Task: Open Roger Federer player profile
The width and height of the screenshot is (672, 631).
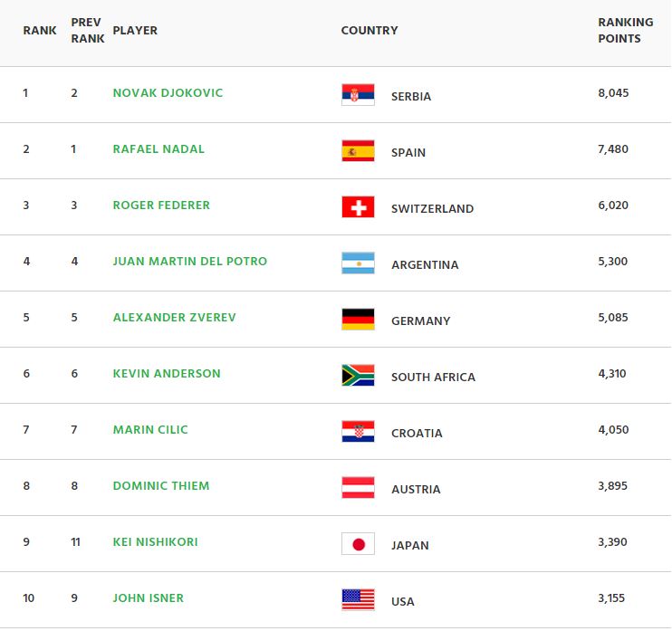Action: (161, 206)
